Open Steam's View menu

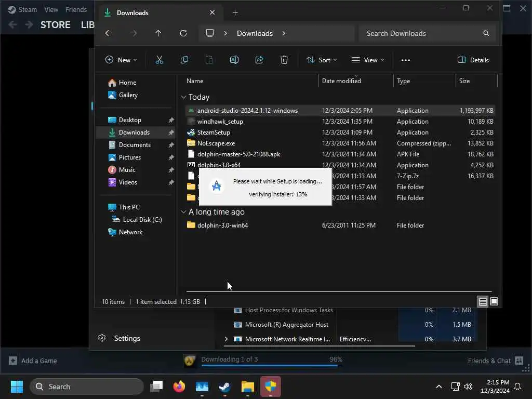click(51, 9)
